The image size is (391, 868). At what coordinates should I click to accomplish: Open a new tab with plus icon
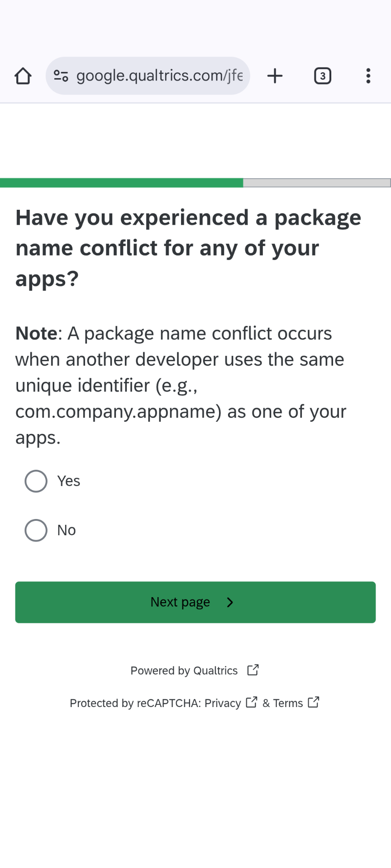[275, 76]
